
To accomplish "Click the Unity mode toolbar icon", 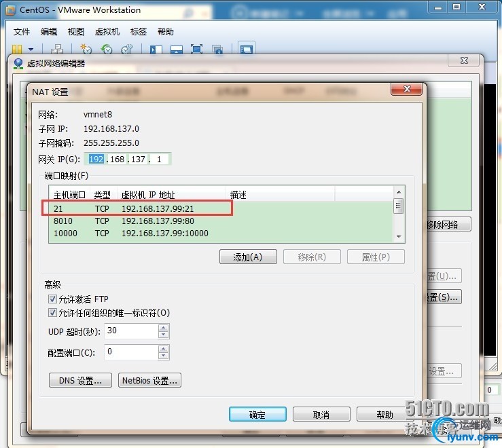I will coord(217,50).
